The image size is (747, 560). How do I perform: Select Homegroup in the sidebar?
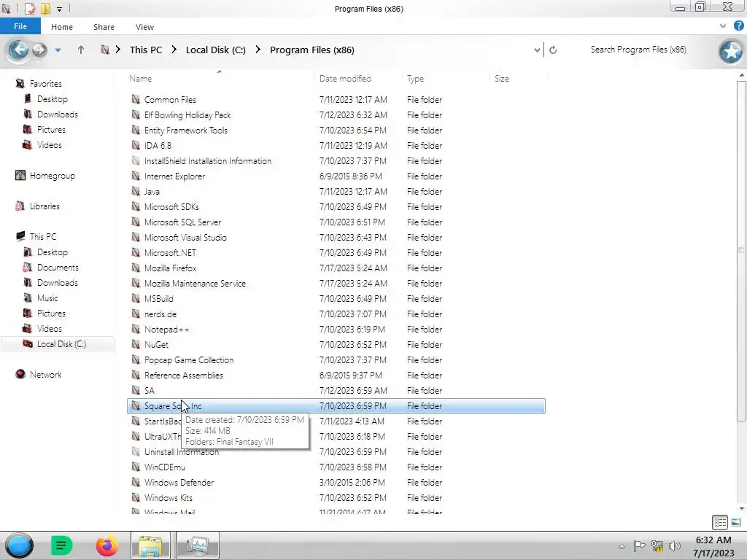(x=52, y=176)
